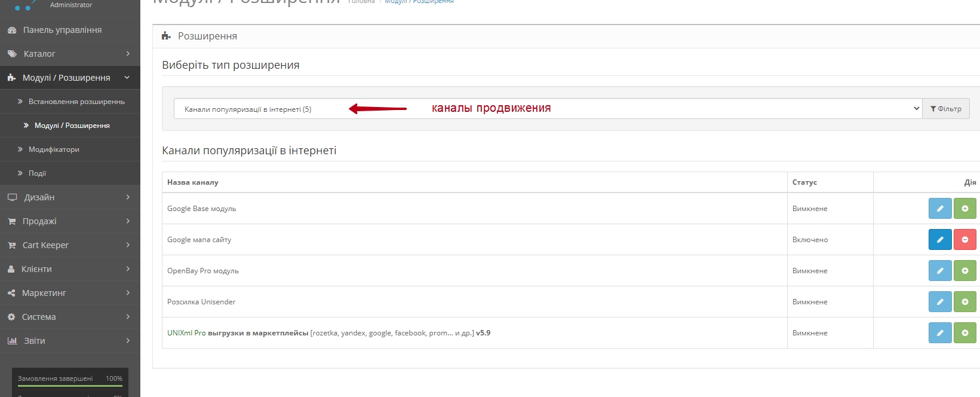Screen dimensions: 980x397
Task: Expand the Каталог sidebar menu
Action: [70, 54]
